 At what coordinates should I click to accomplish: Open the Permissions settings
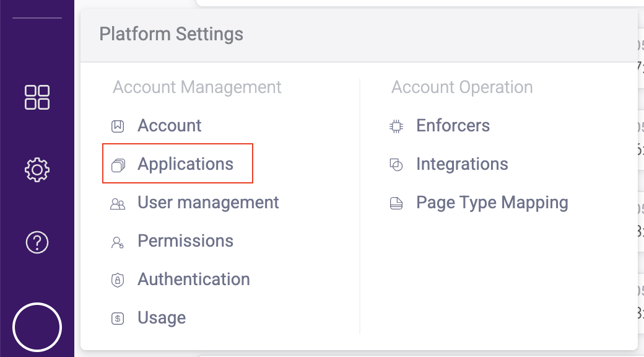(186, 241)
